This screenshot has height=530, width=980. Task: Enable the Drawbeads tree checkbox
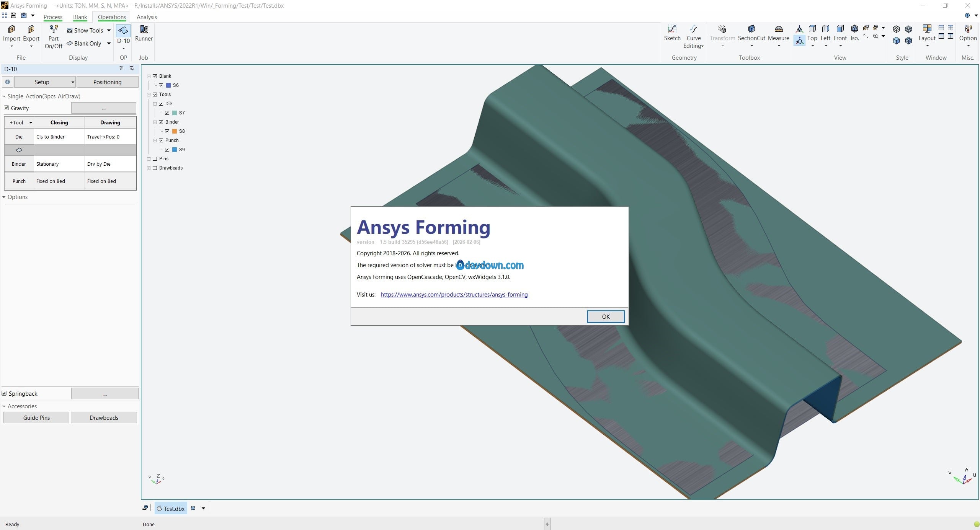point(155,168)
